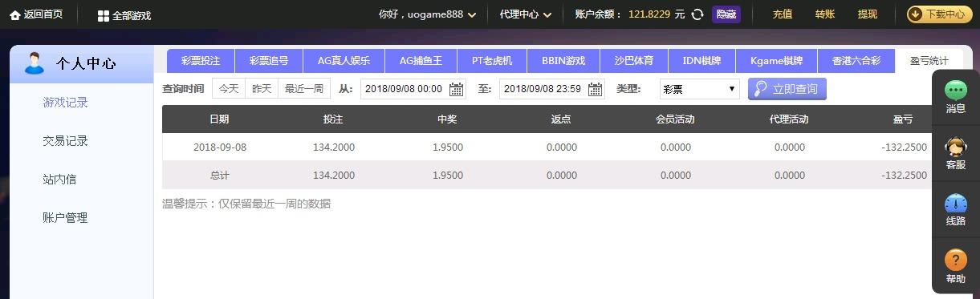
Task: Click the 总计 row label
Action: click(220, 176)
